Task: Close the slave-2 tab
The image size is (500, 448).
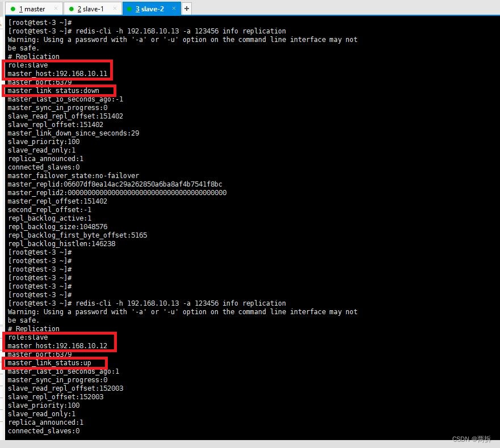Action: tap(174, 9)
